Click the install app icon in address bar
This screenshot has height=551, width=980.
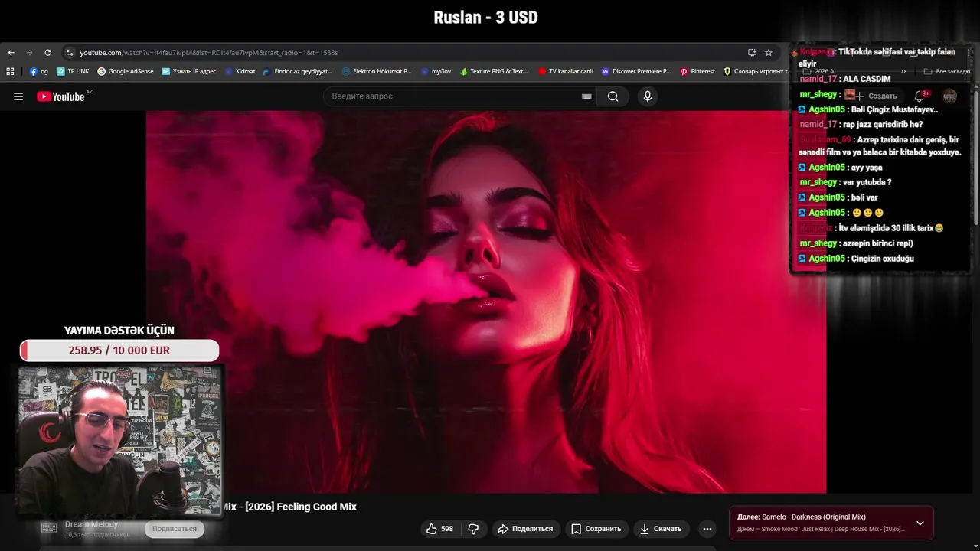click(752, 53)
